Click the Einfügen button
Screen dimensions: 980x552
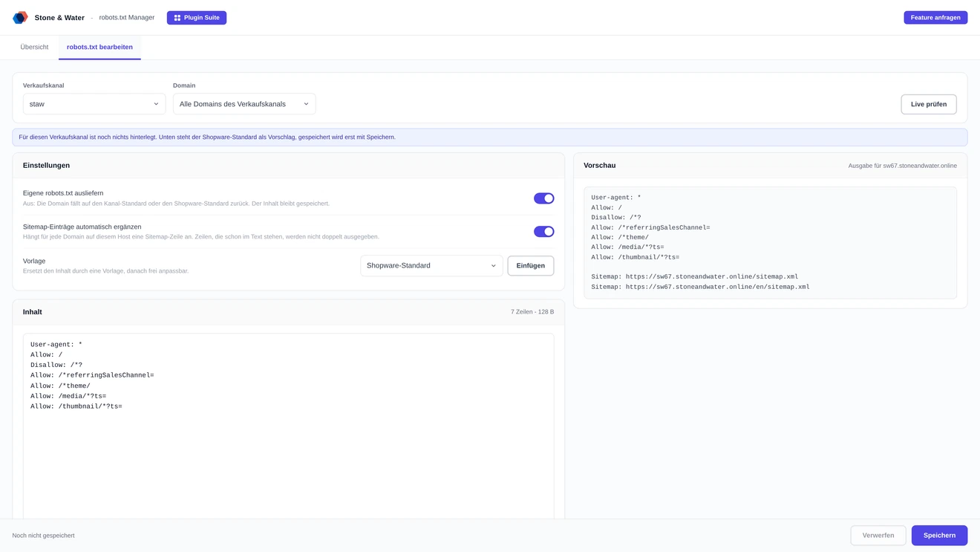[531, 266]
